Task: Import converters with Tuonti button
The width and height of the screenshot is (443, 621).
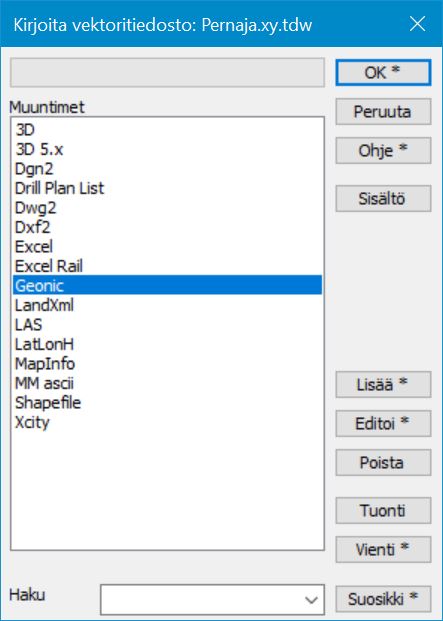Action: [383, 511]
